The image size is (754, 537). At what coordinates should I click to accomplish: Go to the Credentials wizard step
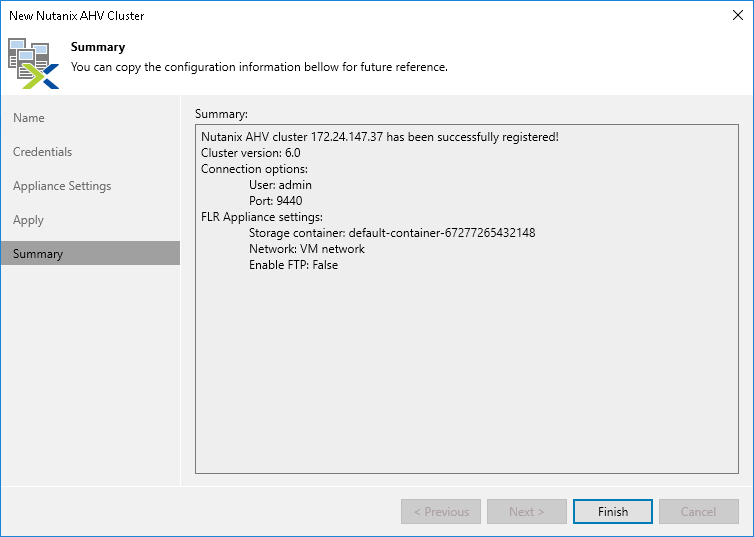[x=42, y=152]
